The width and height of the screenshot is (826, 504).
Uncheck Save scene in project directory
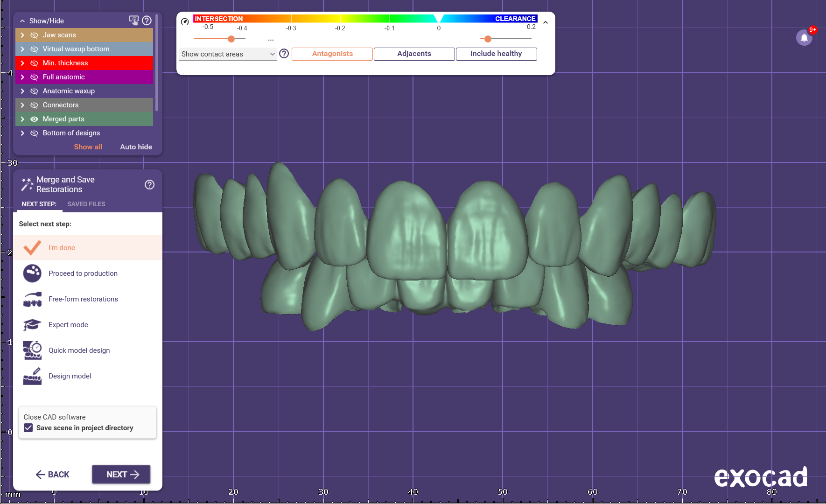click(28, 428)
